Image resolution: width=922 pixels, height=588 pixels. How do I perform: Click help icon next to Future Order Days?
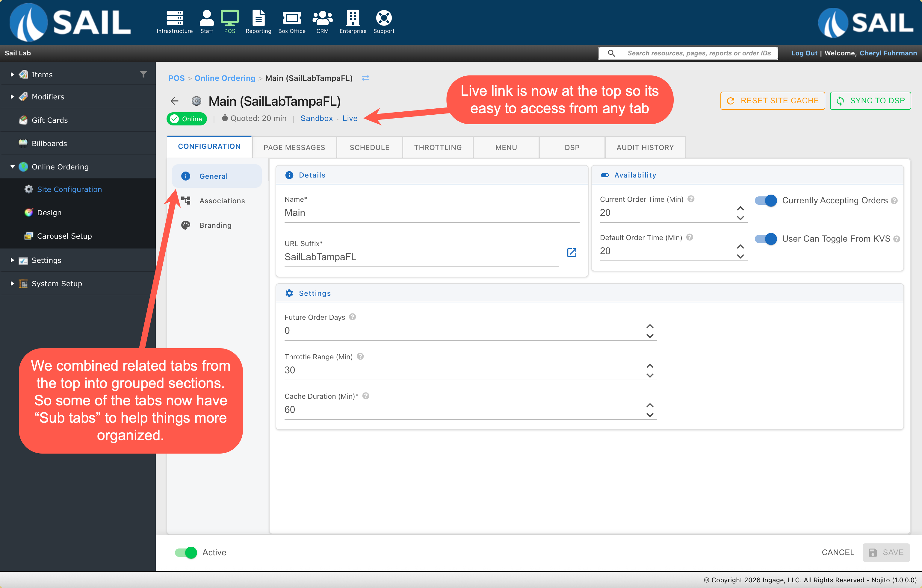coord(353,316)
